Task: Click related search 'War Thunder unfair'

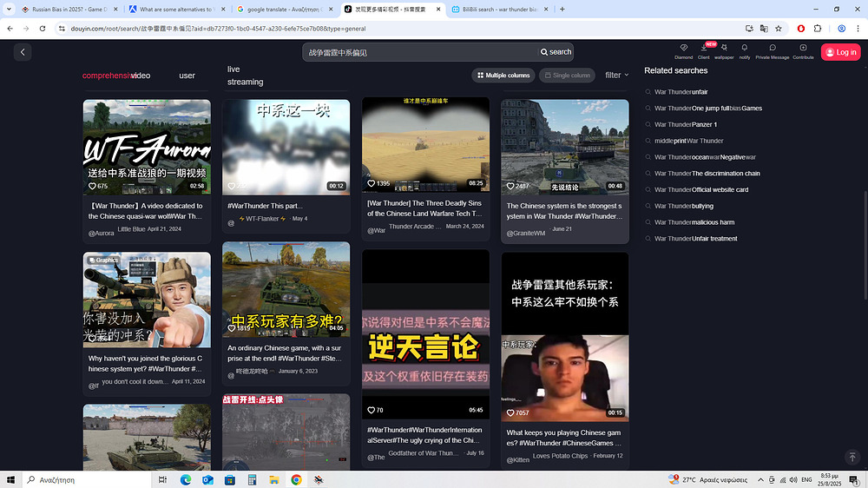Action: (x=681, y=92)
